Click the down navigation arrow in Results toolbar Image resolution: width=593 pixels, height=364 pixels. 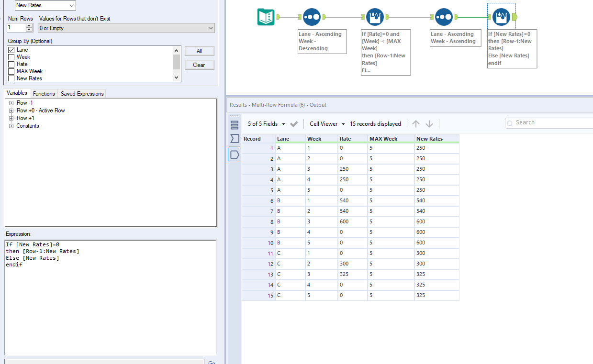430,123
